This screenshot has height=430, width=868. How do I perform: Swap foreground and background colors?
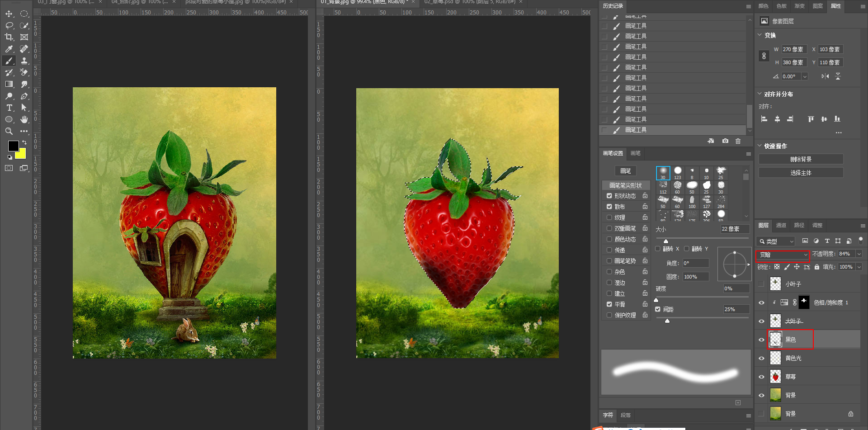click(24, 142)
